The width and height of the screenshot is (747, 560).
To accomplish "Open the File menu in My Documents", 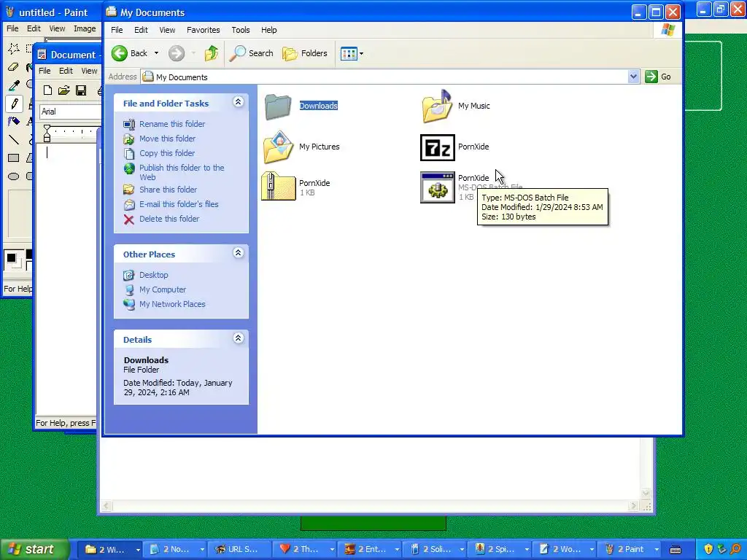I will click(117, 30).
